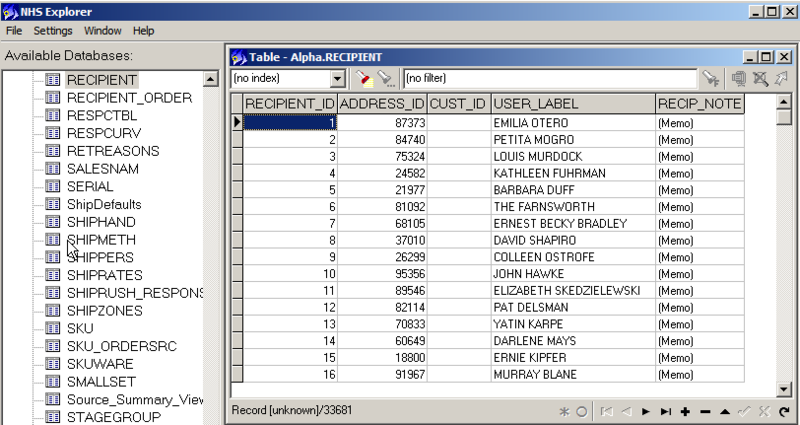The width and height of the screenshot is (800, 425).
Task: Select STAGEGROUP table in tree
Action: click(x=114, y=417)
